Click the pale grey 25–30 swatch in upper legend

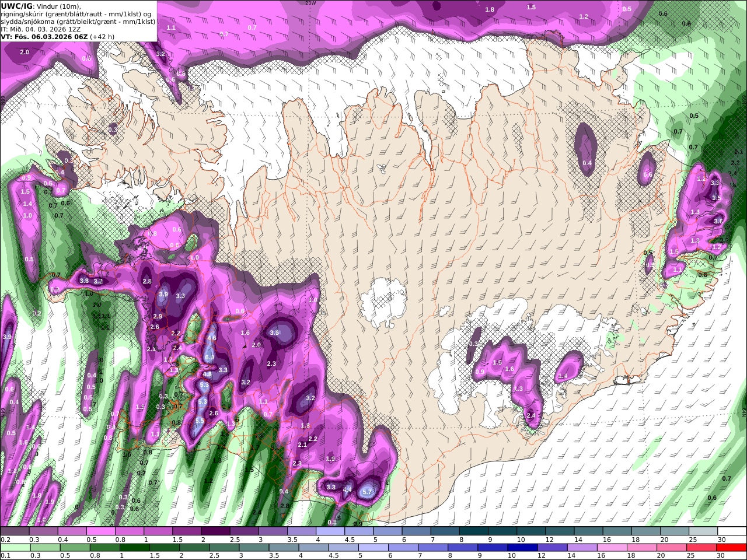[703, 531]
